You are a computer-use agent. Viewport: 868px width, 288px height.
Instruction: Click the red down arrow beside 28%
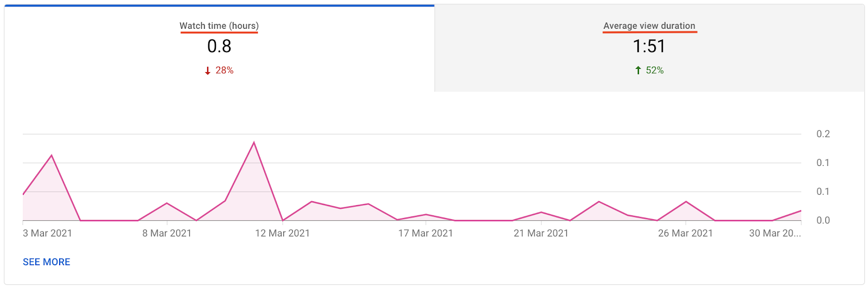pos(208,71)
